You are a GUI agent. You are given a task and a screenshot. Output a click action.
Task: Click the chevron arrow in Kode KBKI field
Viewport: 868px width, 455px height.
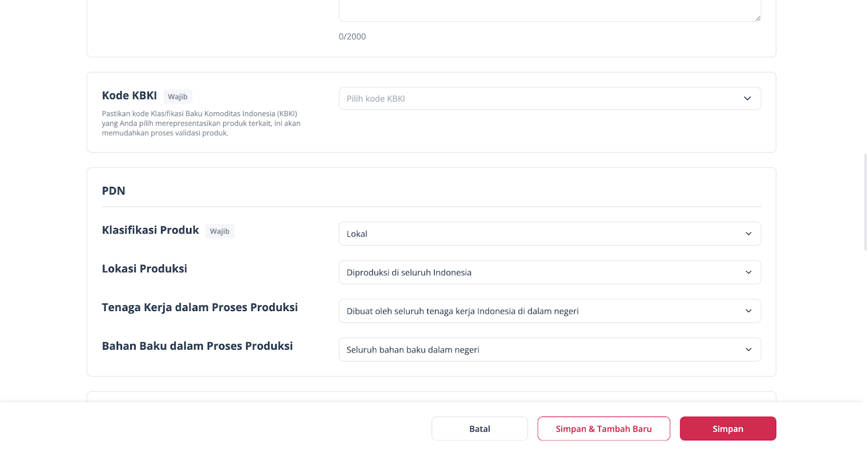[747, 99]
